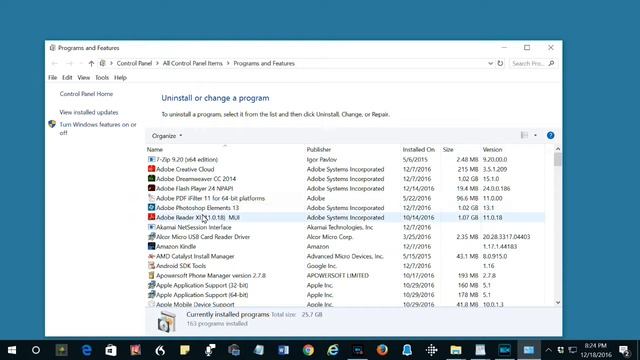Select the Amazon Kindle program icon
Image resolution: width=640 pixels, height=360 pixels.
click(x=151, y=247)
